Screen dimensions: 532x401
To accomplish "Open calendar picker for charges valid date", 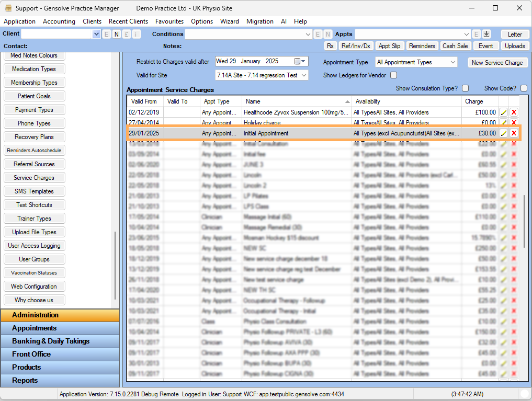I will 298,61.
